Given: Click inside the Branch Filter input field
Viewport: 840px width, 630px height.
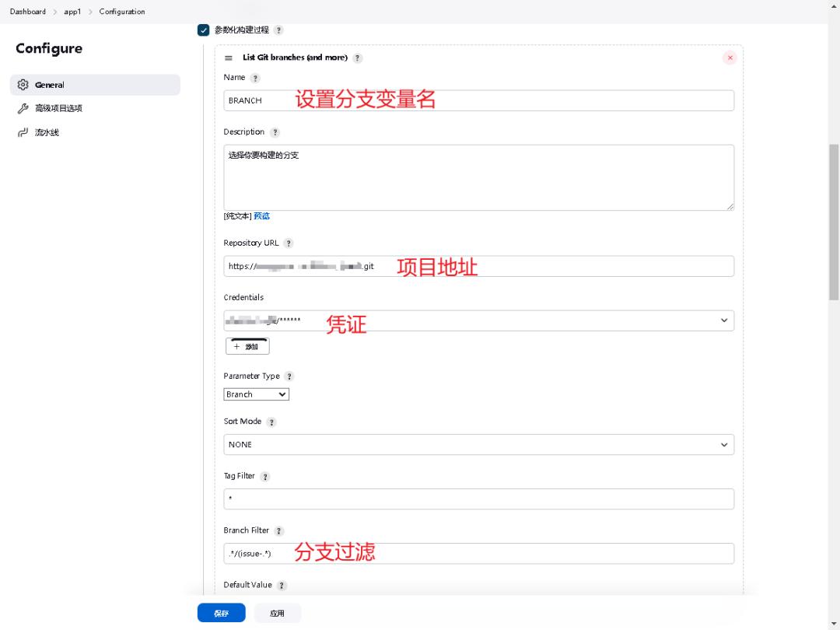Looking at the screenshot, I should coord(478,553).
